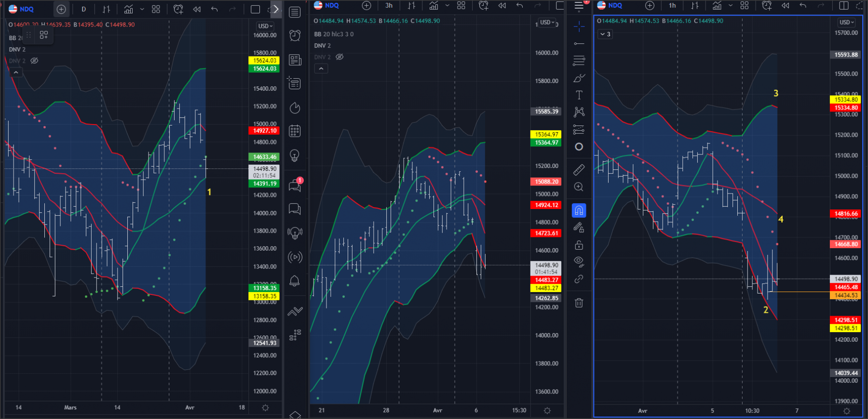Open the Ideas lightbulb icon
Image resolution: width=868 pixels, height=419 pixels.
pos(295,155)
